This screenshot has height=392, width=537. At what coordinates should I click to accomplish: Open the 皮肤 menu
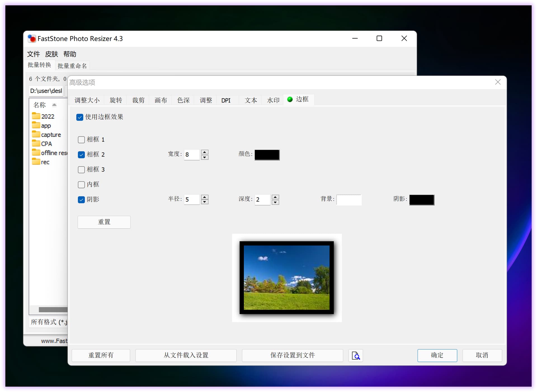(51, 54)
